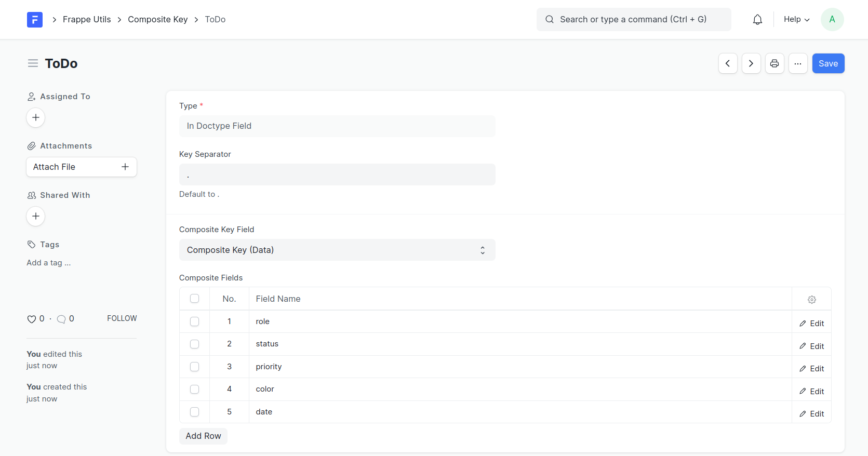This screenshot has height=456, width=868.
Task: Open the Composite Key Field dropdown
Action: pyautogui.click(x=337, y=250)
